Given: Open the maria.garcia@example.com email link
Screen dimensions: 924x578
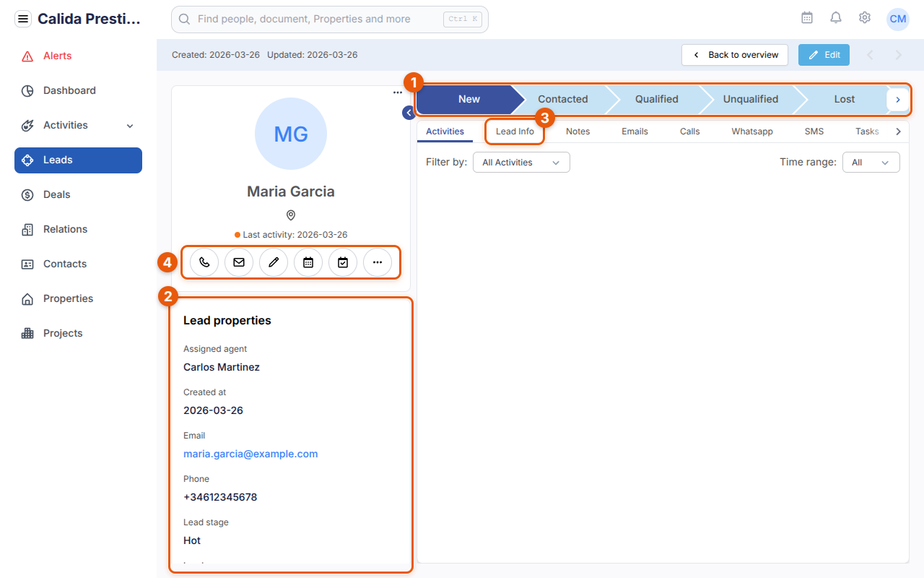Looking at the screenshot, I should tap(250, 454).
